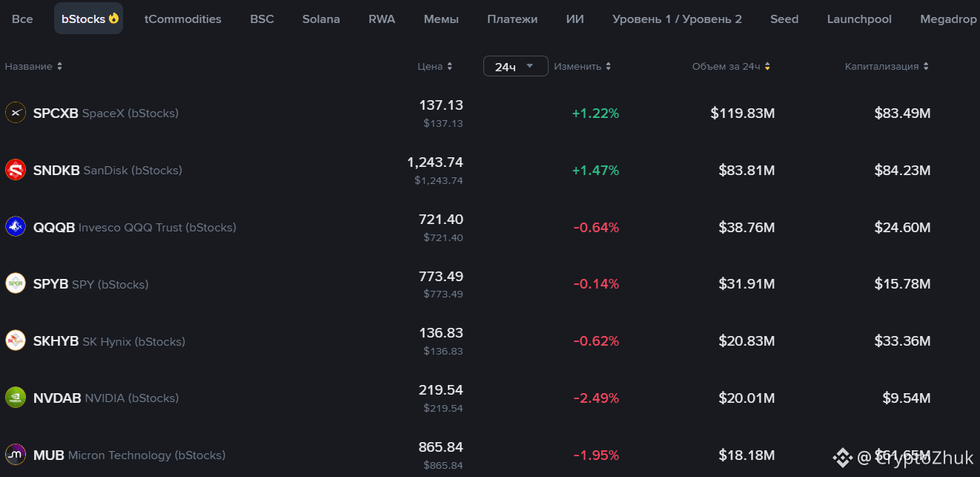Open NVDAB NVIDIA (bStocks) ticker link
The image size is (980, 477).
click(x=106, y=398)
